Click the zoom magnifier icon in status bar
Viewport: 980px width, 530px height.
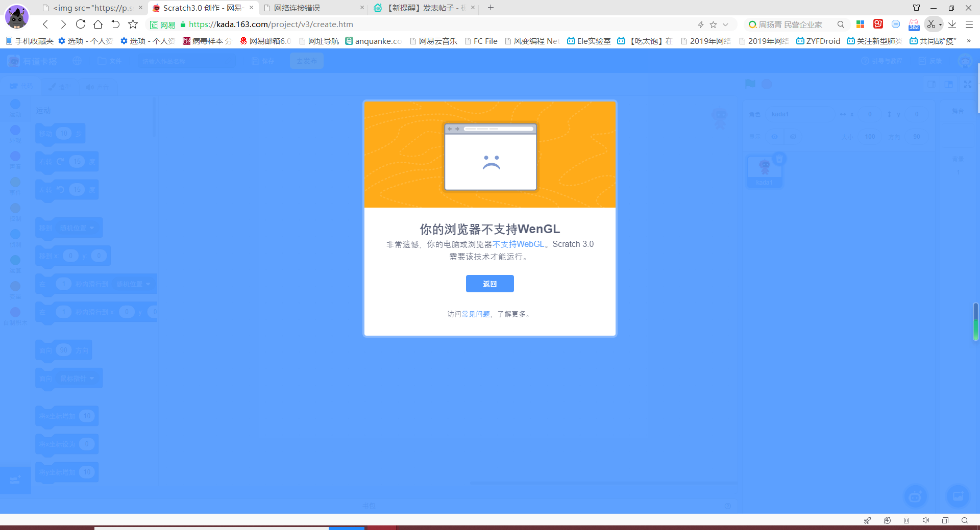point(965,520)
